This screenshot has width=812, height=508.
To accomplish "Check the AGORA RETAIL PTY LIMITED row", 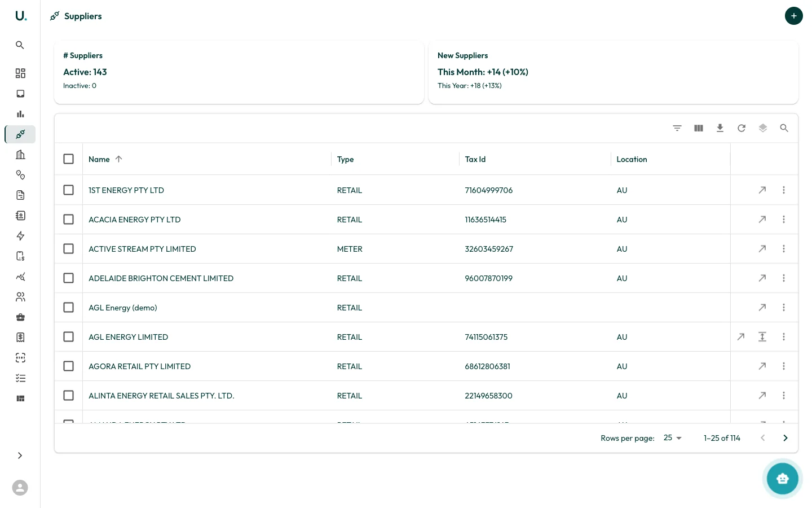I will point(69,366).
